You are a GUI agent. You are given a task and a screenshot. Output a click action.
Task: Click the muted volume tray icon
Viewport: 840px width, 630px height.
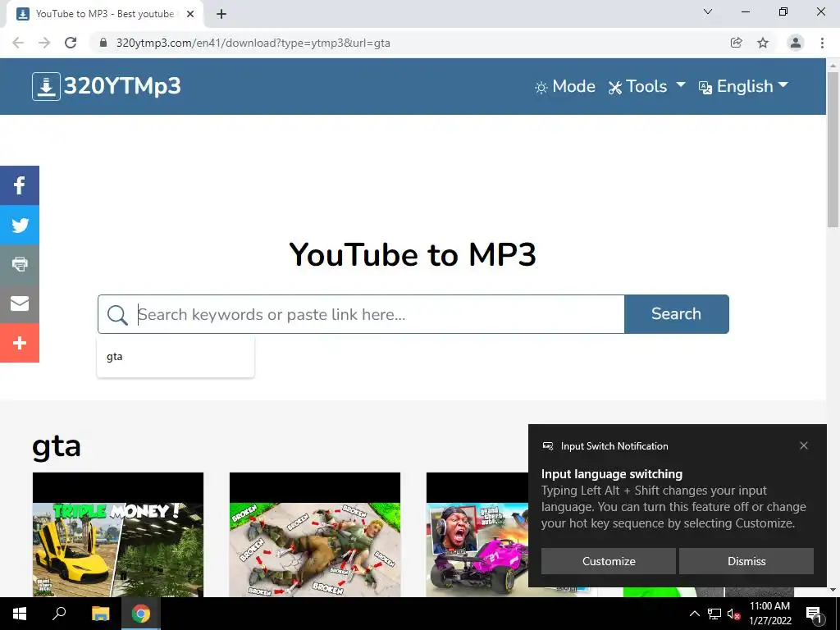(x=733, y=614)
